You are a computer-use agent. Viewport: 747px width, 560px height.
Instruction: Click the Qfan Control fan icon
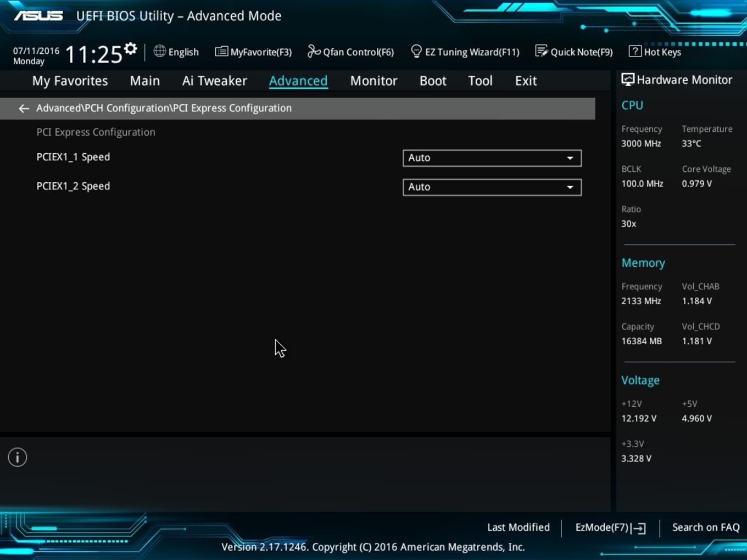click(314, 51)
